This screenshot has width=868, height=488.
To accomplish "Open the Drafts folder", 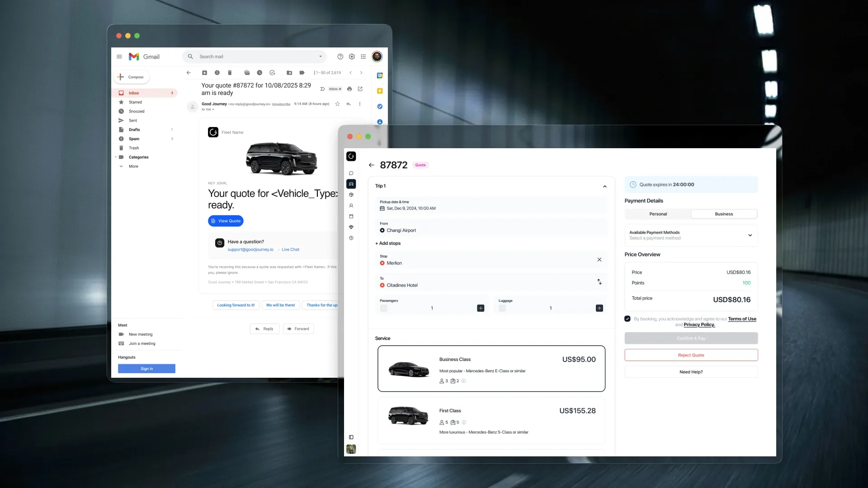I will coord(134,130).
